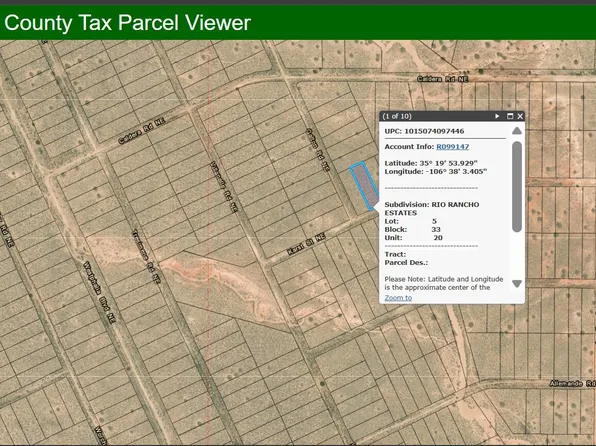The width and height of the screenshot is (596, 446).
Task: Click the popup scroll up arrow
Action: click(517, 131)
